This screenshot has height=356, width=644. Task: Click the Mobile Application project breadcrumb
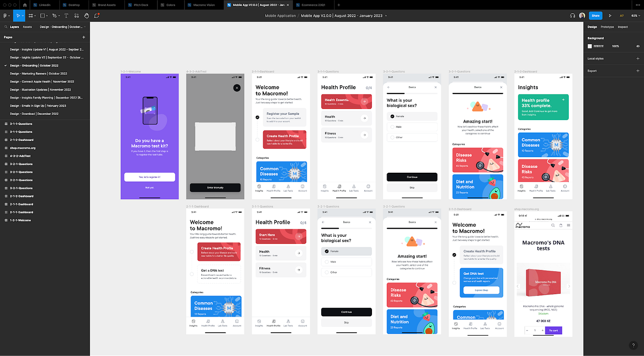(x=280, y=15)
